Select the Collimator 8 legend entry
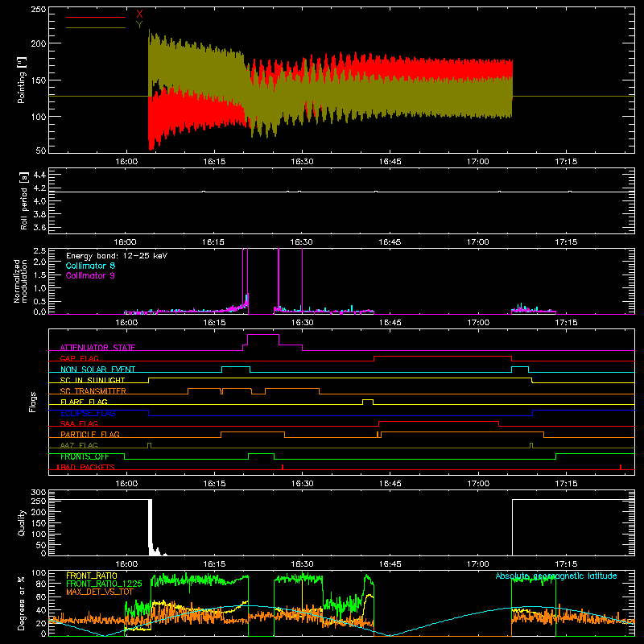This screenshot has width=644, height=644. point(90,266)
